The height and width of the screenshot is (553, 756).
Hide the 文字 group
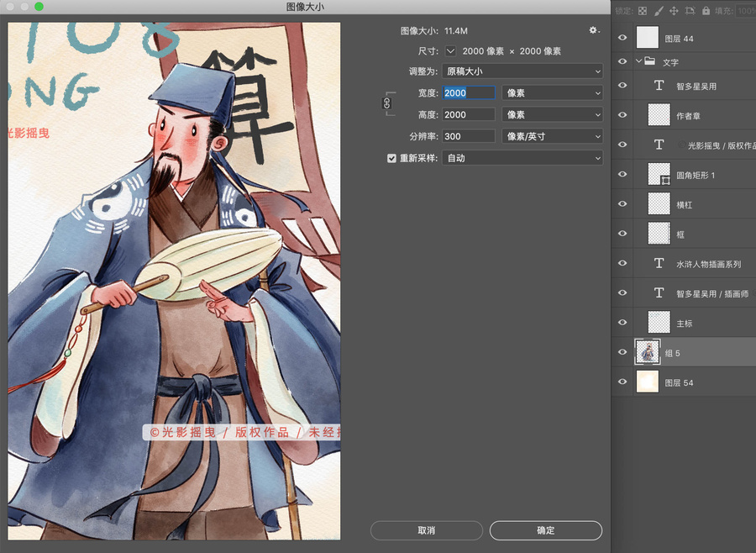tap(622, 61)
